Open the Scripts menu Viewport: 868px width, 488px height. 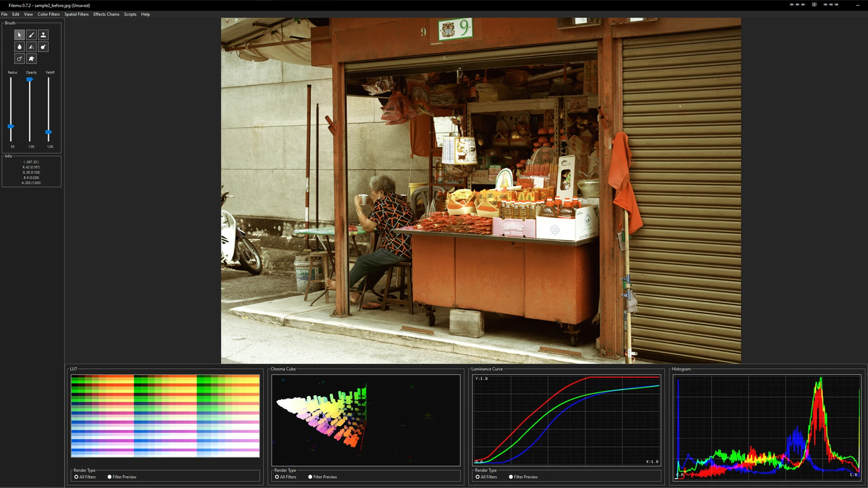point(130,14)
